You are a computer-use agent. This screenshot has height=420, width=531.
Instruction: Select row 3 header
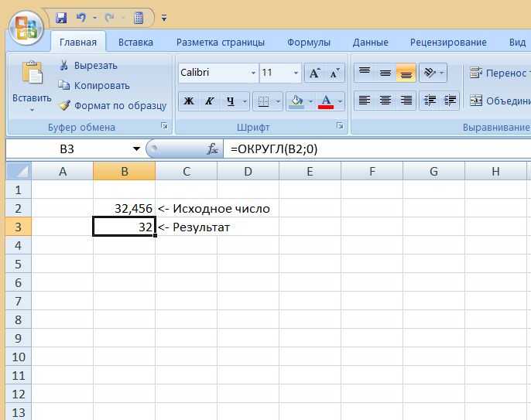click(x=19, y=227)
